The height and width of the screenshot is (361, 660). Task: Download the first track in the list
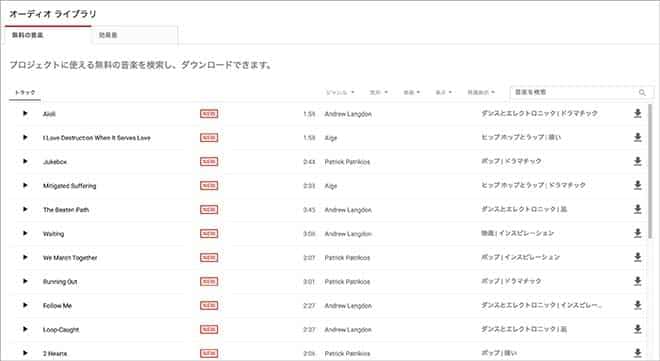coord(638,113)
